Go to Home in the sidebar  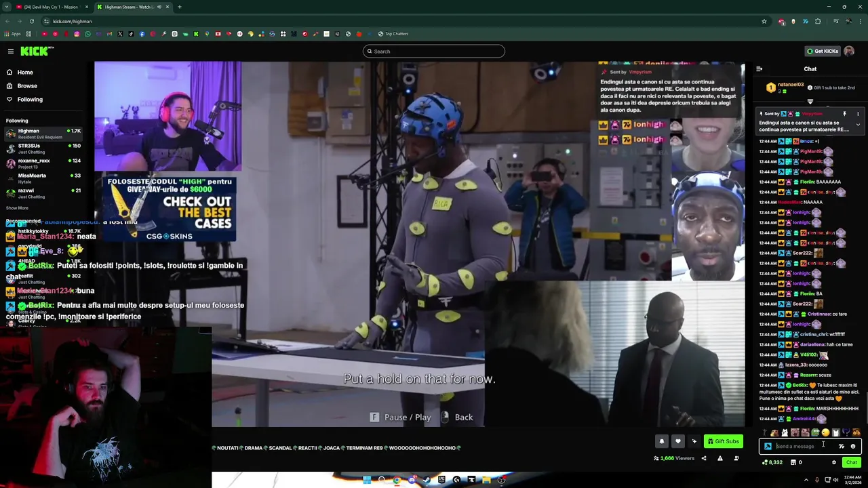25,73
